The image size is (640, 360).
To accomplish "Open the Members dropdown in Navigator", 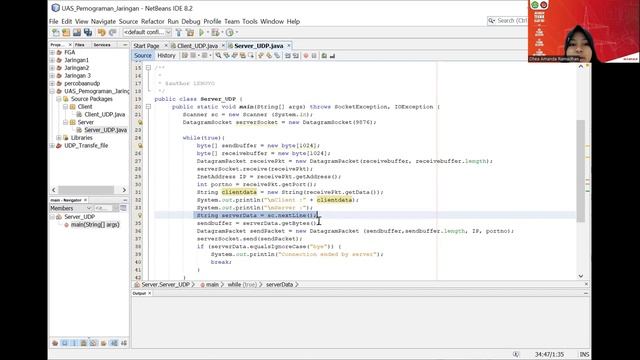I will click(x=71, y=208).
